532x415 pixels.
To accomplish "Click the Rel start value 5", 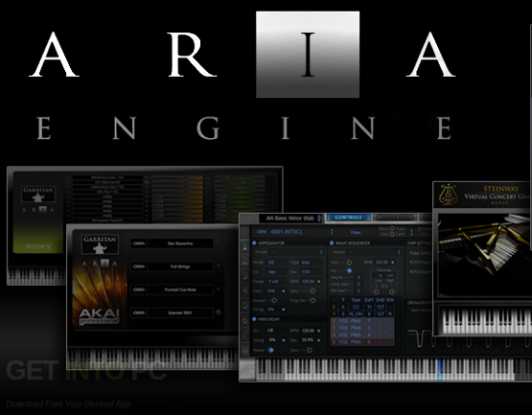I will click(359, 290).
